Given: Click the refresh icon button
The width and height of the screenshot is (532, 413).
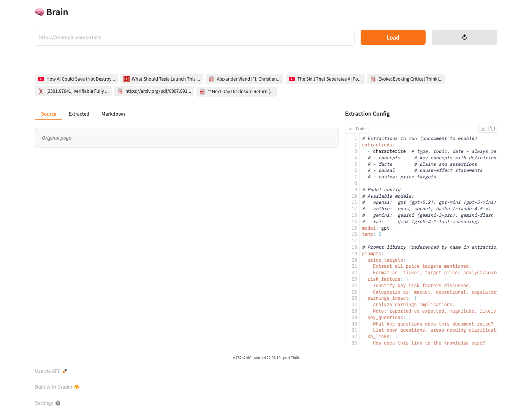Looking at the screenshot, I should point(464,37).
